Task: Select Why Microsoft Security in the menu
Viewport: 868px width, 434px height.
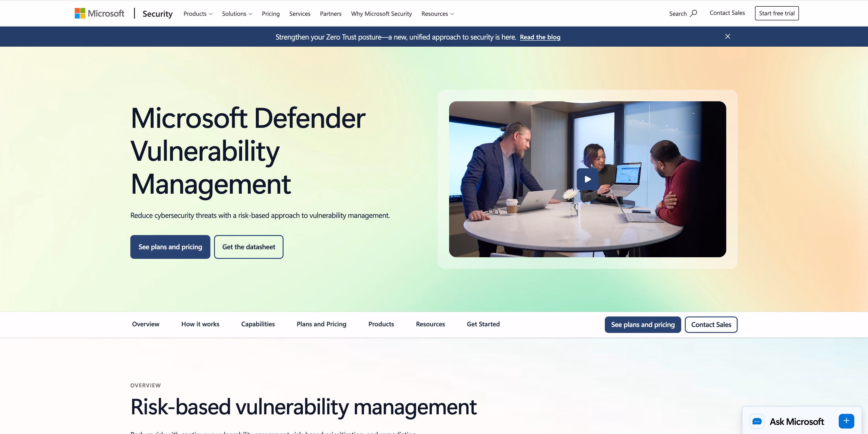Action: click(381, 14)
